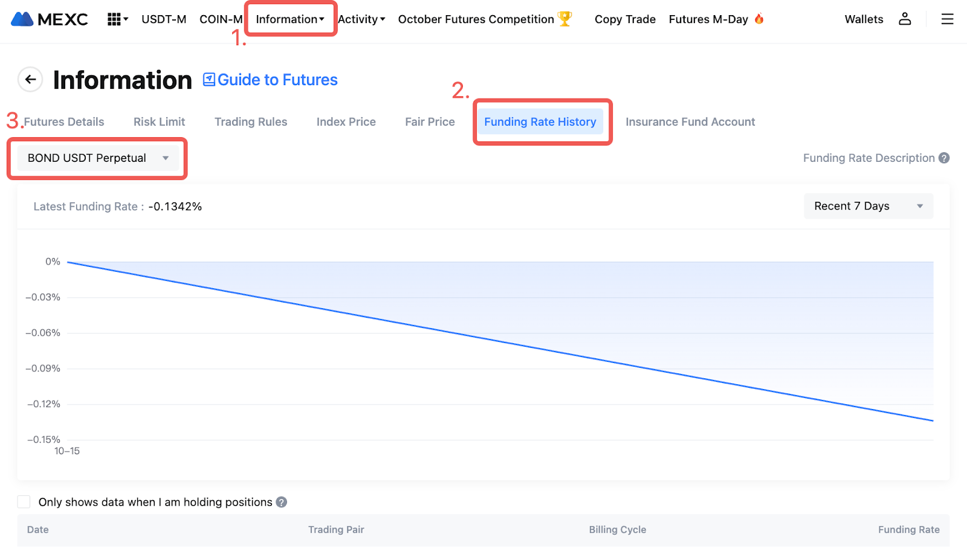Go to Copy Trade
The width and height of the screenshot is (967, 560).
(x=625, y=19)
